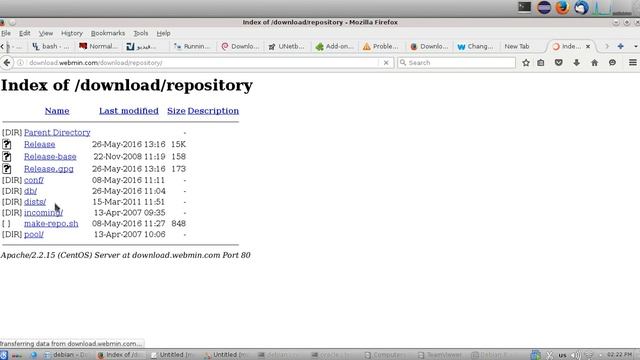Open the Release.gpg file link

[x=49, y=169]
